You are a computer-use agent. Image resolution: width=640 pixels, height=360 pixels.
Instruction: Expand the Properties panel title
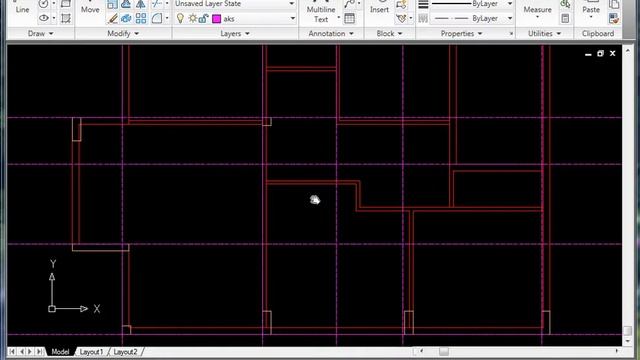(x=461, y=33)
